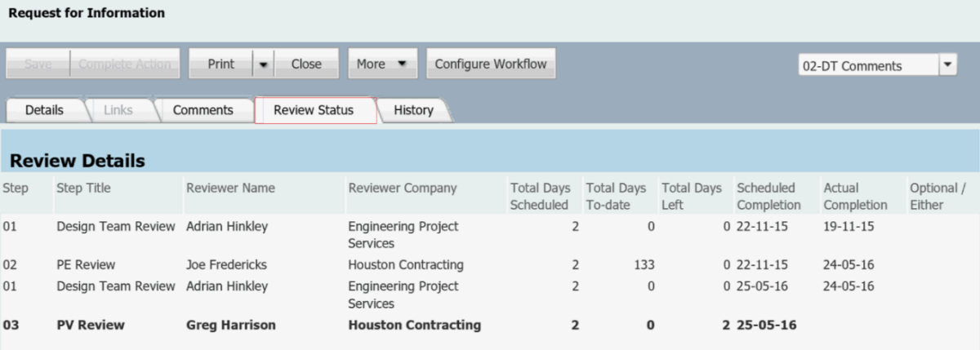Open the Print dropdown arrow
The width and height of the screenshot is (980, 350).
coord(263,64)
